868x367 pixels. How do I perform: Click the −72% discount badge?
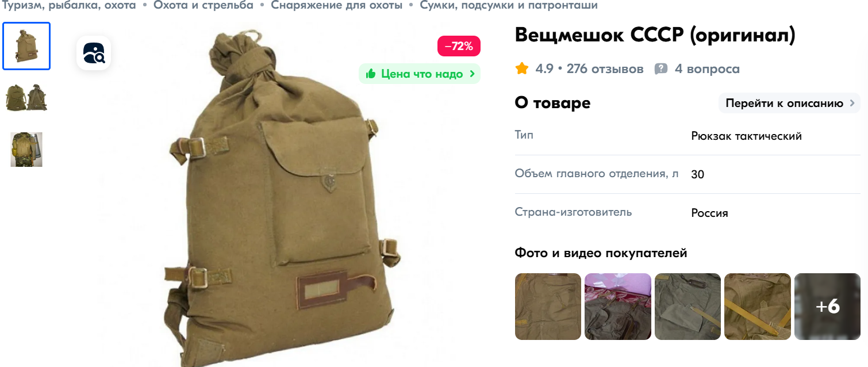point(459,46)
